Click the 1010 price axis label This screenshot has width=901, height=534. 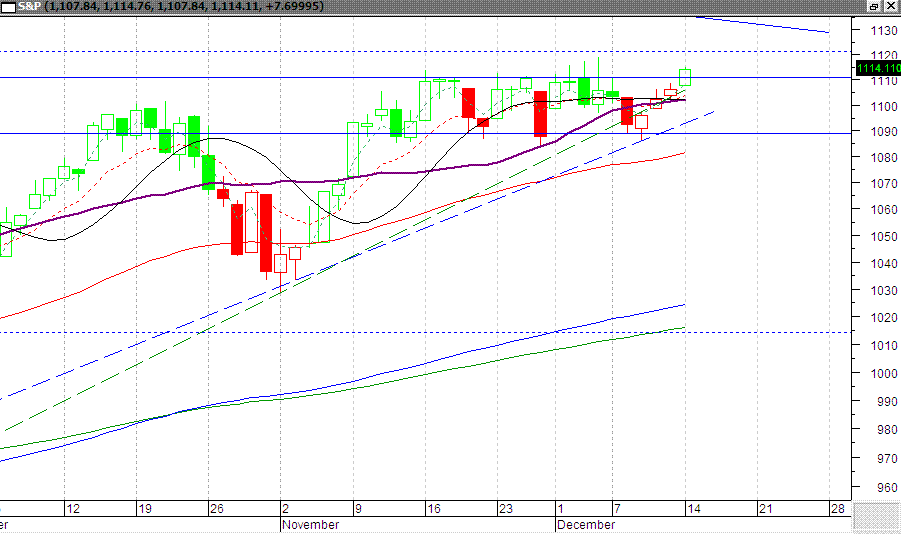point(884,345)
